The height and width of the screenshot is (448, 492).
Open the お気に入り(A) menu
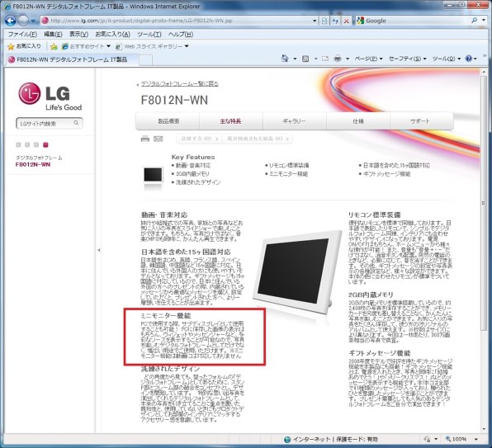click(112, 34)
